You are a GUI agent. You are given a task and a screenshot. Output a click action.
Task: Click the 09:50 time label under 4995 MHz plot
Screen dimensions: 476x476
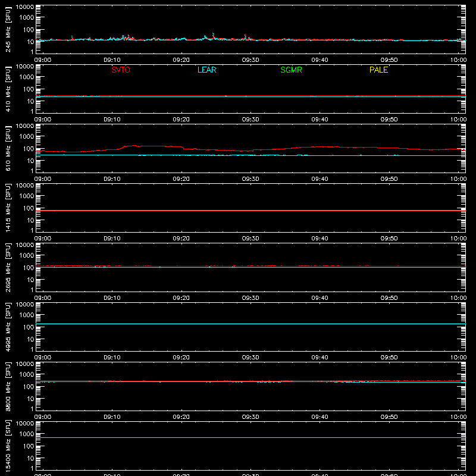[389, 358]
